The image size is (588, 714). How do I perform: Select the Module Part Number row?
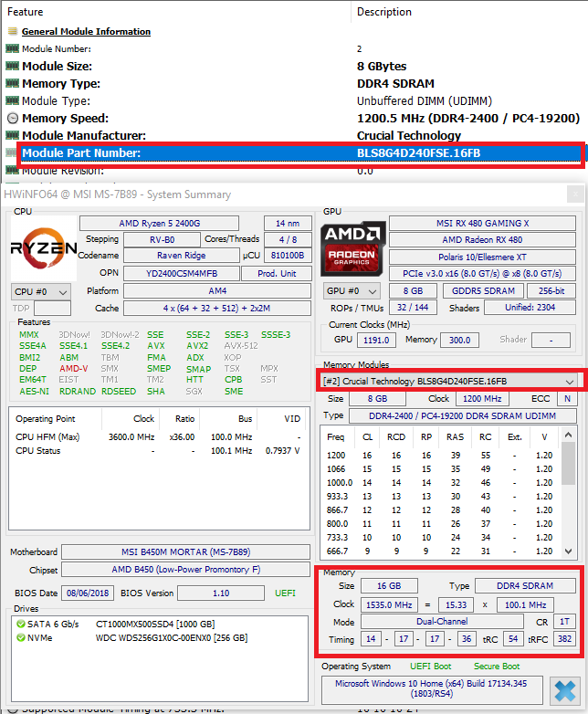point(300,153)
